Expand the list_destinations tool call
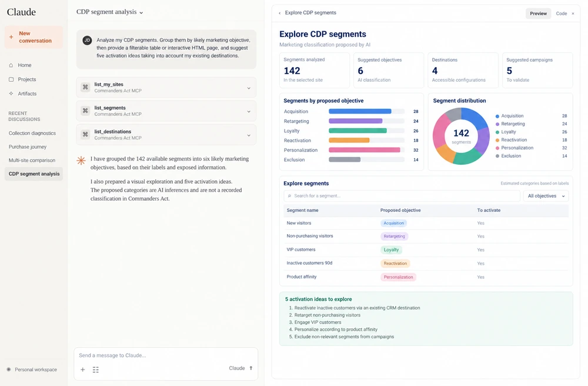This screenshot has width=588, height=386. point(249,135)
